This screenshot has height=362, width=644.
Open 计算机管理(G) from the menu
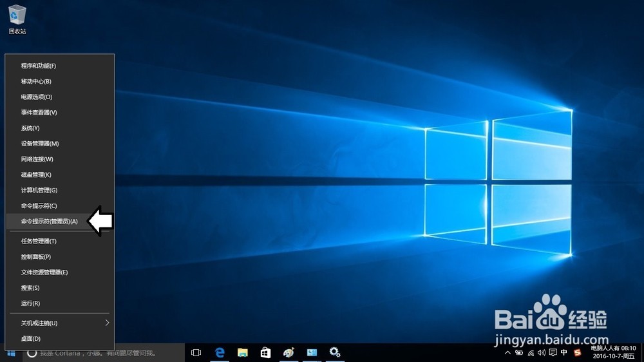point(59,190)
